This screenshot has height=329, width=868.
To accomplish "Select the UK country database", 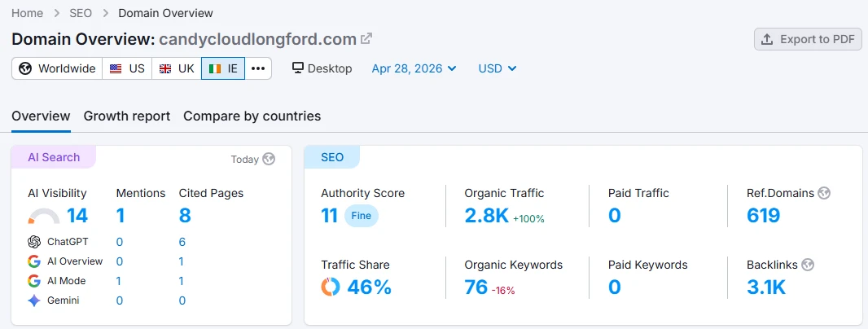I will coord(177,68).
